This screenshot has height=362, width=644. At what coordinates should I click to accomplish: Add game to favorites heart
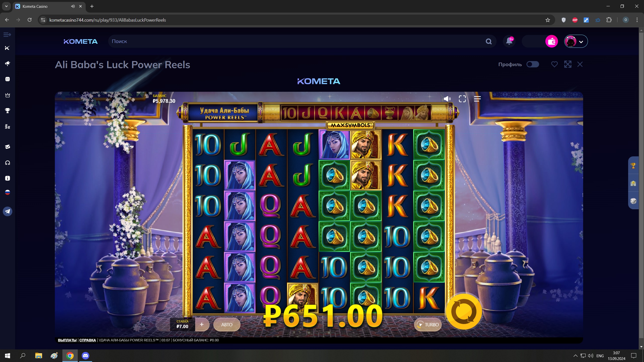point(554,64)
